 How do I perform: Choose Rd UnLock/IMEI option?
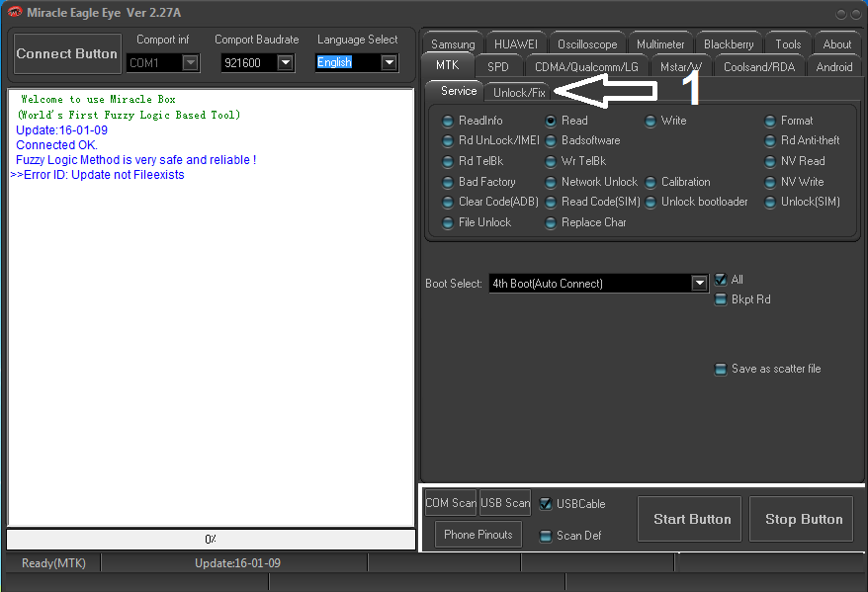pos(491,140)
